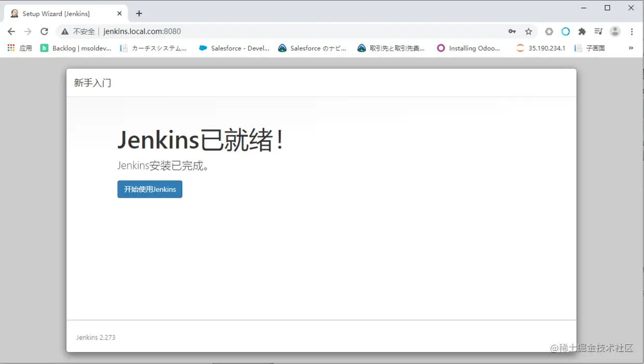Open the Installing Odoo... bookmark
The image size is (644, 364).
[468, 48]
